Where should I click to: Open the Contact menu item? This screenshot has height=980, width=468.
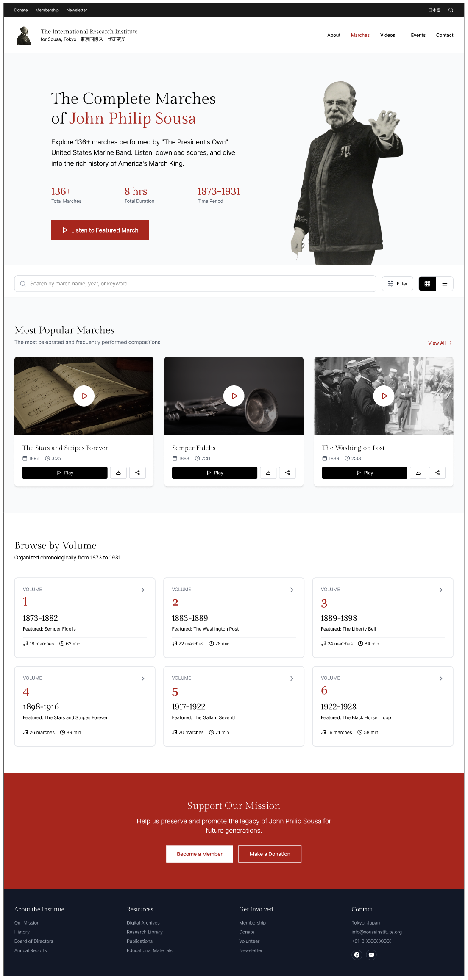pyautogui.click(x=445, y=35)
